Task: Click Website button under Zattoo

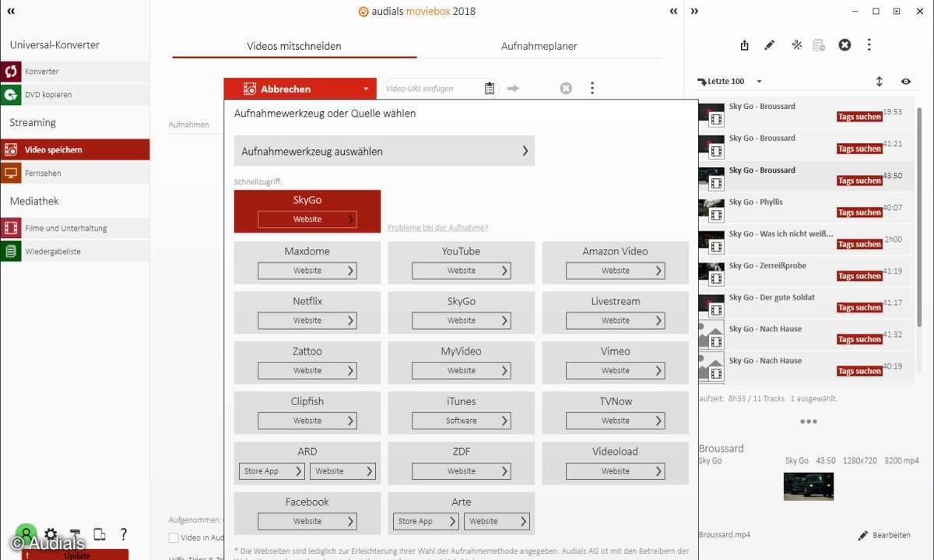Action: pos(307,370)
